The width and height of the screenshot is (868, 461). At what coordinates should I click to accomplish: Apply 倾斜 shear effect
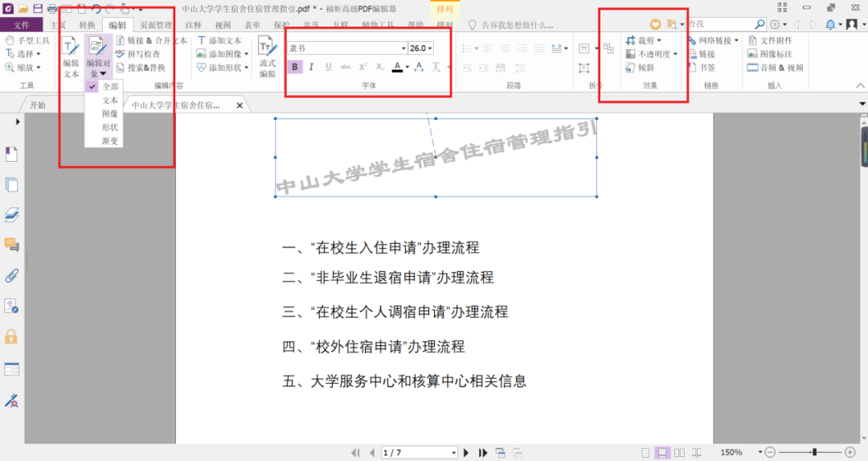[x=640, y=68]
